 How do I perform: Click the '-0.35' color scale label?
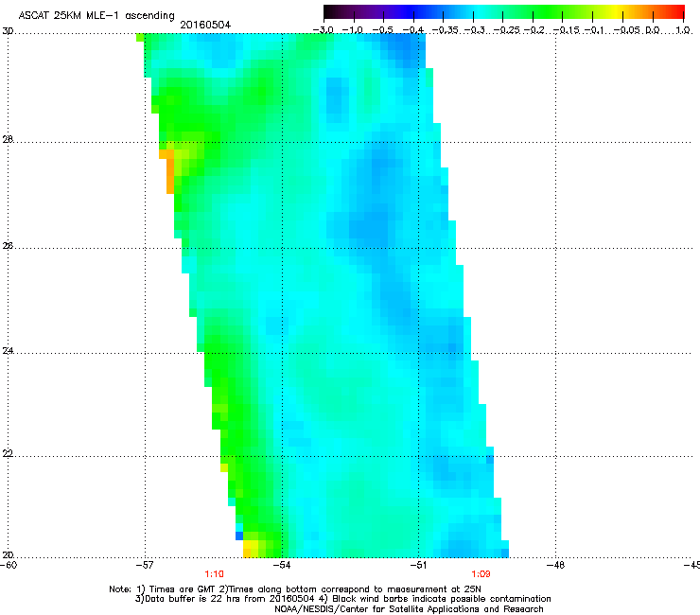click(x=446, y=30)
